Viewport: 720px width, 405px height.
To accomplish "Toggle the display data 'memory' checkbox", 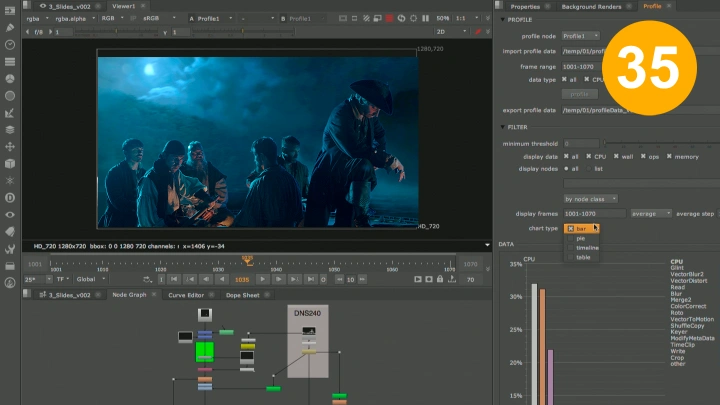I will [x=669, y=157].
